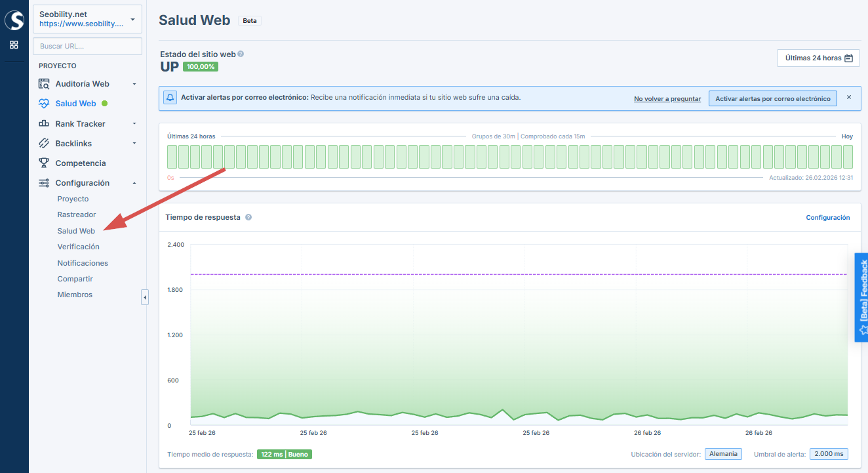This screenshot has width=868, height=473.
Task: Click the help icon beside Estado del sitio web
Action: click(x=241, y=54)
